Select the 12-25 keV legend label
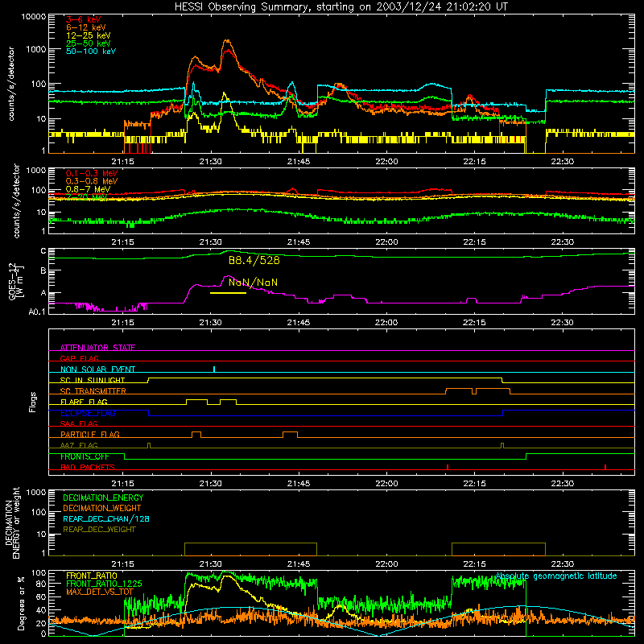Image resolution: width=644 pixels, height=644 pixels. tap(88, 35)
